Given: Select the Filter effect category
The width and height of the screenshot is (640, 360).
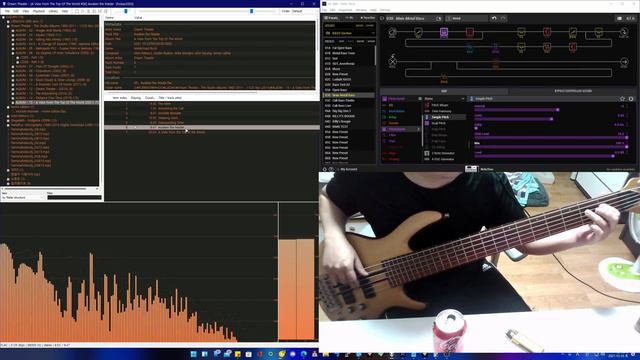Looking at the screenshot, I should click(392, 135).
